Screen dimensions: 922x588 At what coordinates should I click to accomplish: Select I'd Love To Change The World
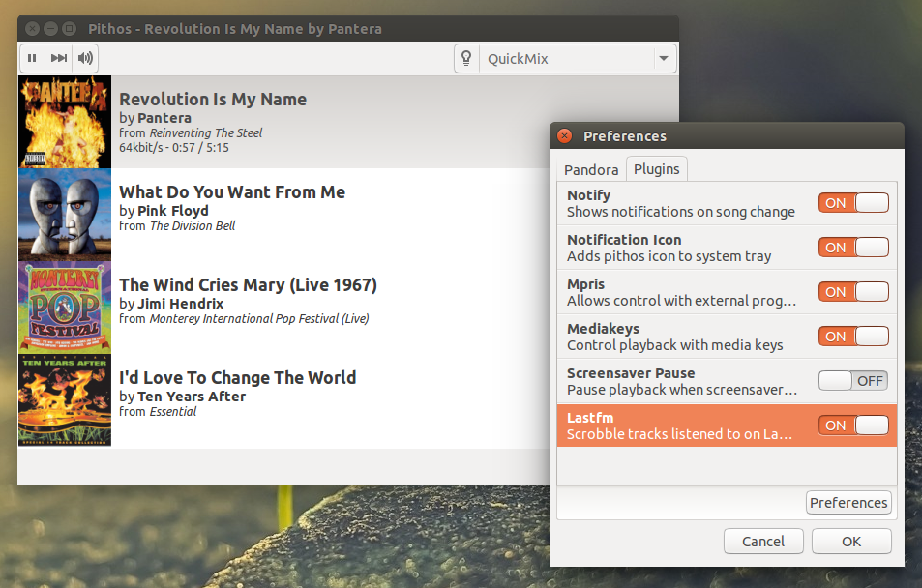coord(238,377)
